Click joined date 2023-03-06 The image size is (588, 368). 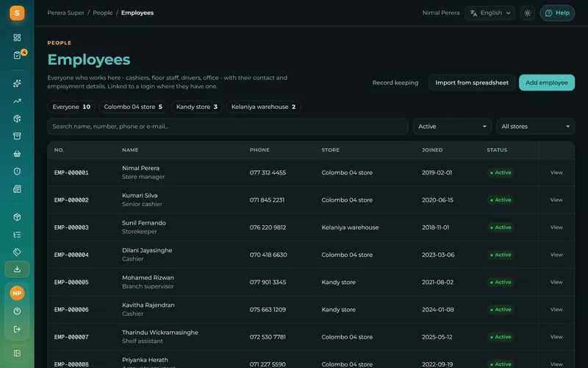click(x=438, y=255)
